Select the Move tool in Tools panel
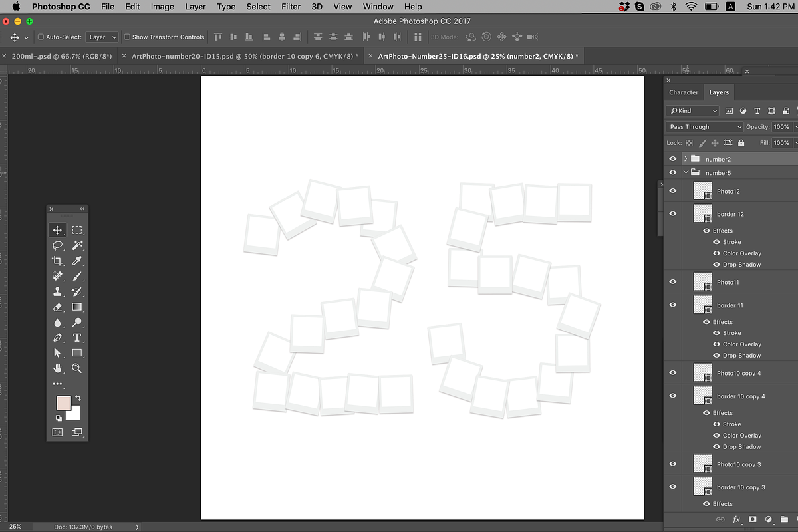 [57, 230]
